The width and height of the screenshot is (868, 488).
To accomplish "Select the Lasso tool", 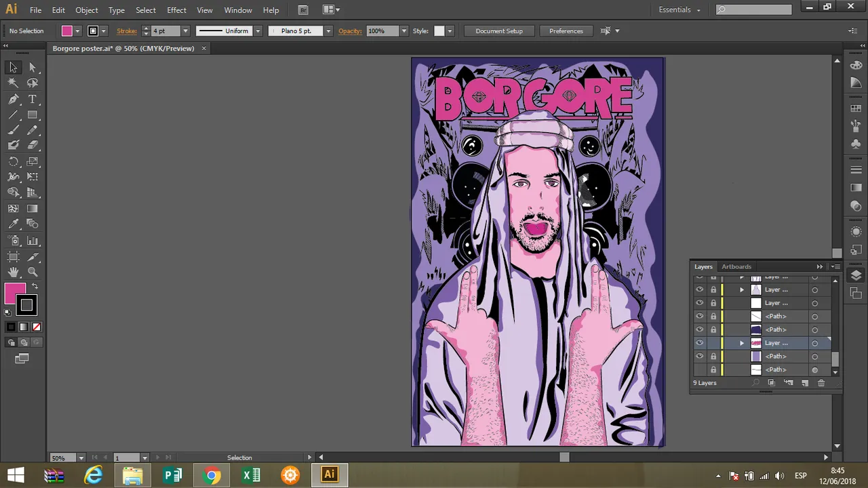I will [33, 83].
